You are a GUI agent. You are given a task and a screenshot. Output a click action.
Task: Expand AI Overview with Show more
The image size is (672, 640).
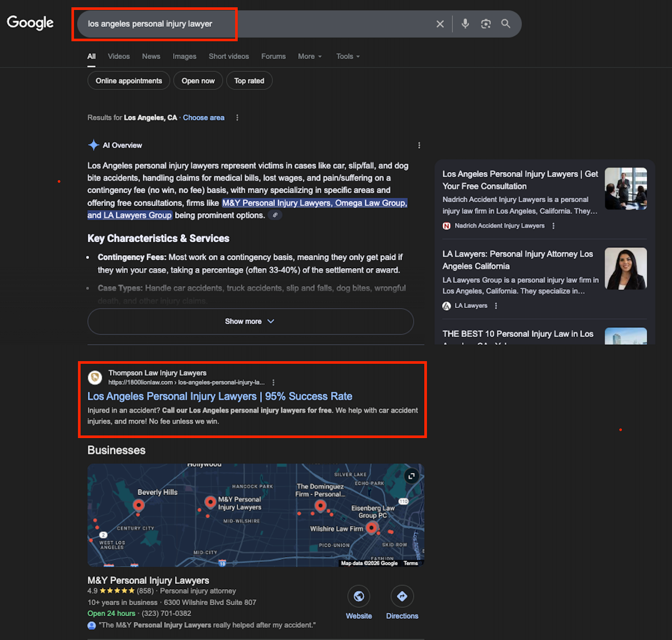(251, 321)
